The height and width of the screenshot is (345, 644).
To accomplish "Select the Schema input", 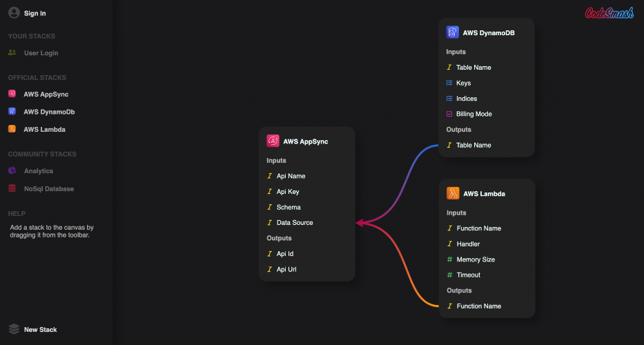I will click(x=289, y=207).
